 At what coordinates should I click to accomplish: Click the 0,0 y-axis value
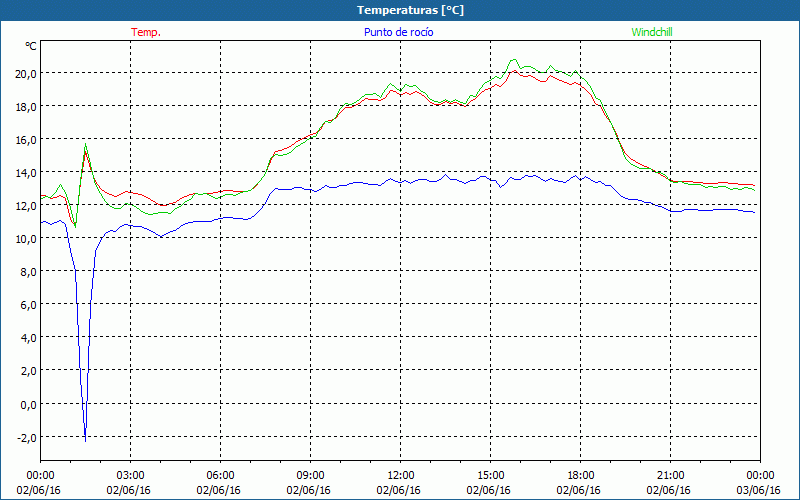point(29,405)
